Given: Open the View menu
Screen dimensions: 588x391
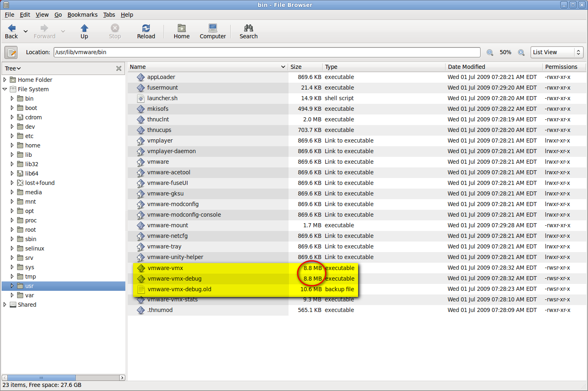Looking at the screenshot, I should point(42,15).
